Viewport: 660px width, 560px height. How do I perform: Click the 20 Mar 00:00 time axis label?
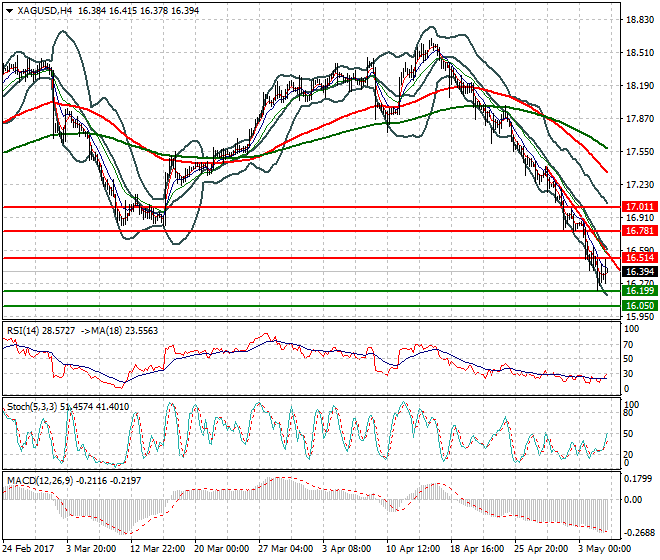(221, 549)
